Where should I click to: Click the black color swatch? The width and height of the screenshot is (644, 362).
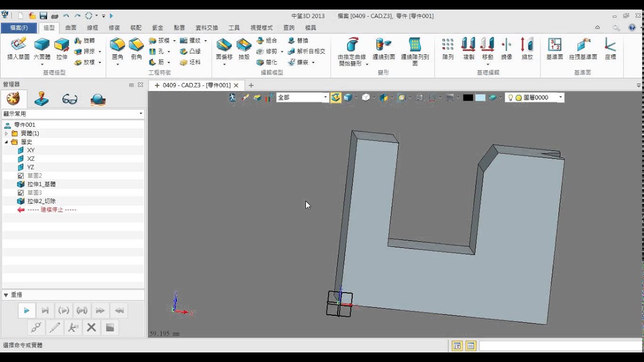(468, 98)
